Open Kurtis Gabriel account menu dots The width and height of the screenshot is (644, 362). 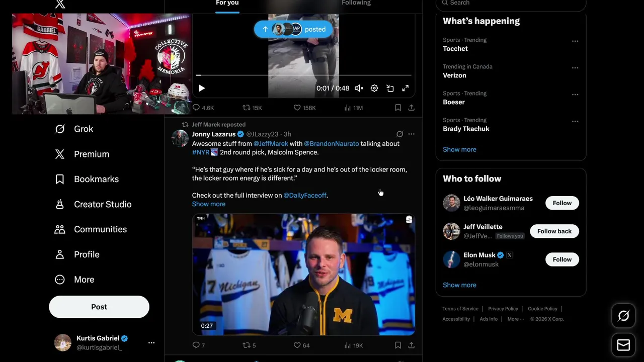[151, 343]
